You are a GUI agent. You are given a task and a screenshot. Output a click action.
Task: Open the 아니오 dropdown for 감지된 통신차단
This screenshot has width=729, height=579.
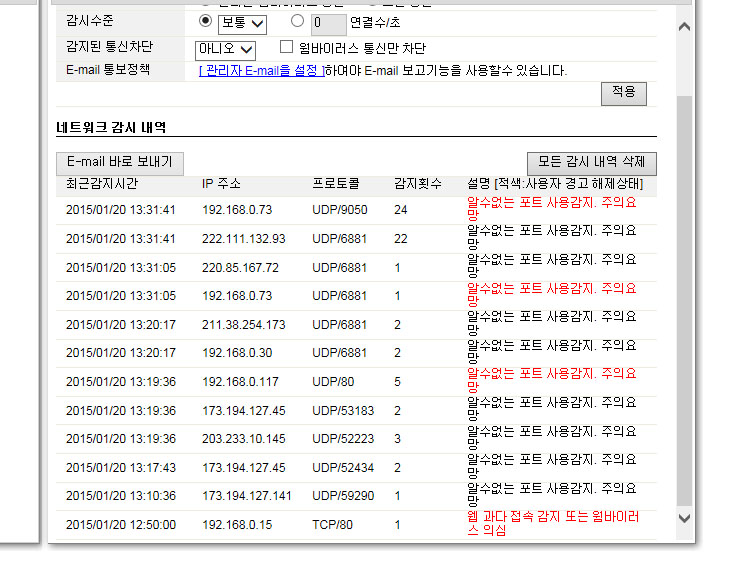click(225, 49)
